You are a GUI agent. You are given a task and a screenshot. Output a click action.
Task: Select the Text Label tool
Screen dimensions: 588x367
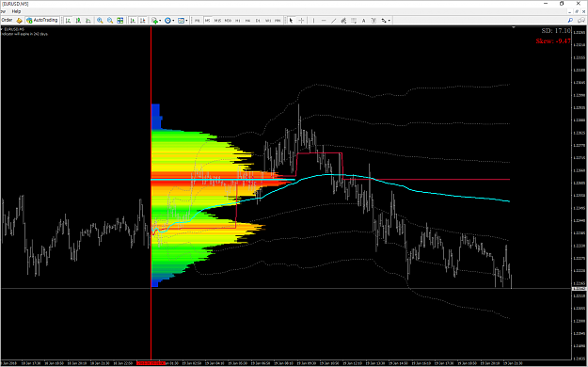point(373,21)
